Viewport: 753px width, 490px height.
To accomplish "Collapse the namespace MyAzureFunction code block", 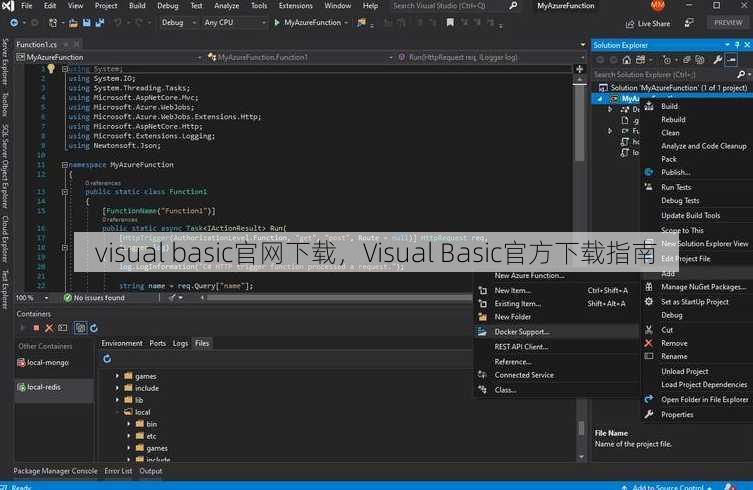I will (x=64, y=165).
